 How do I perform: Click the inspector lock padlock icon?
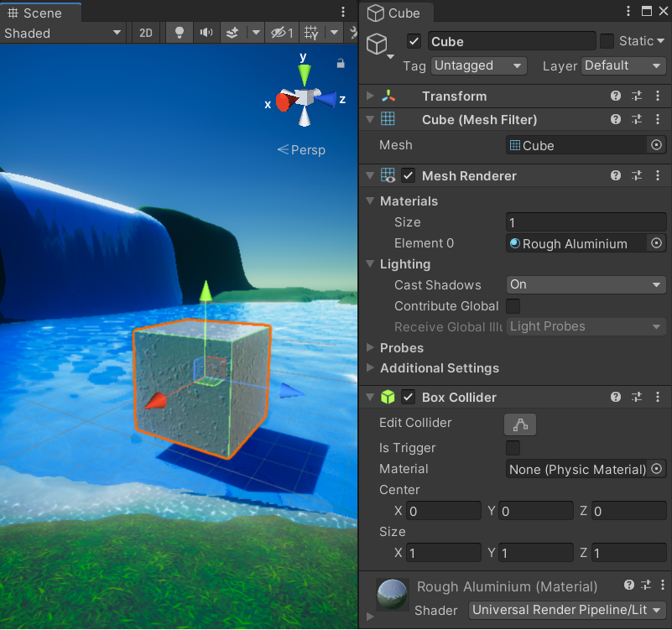pos(341,63)
